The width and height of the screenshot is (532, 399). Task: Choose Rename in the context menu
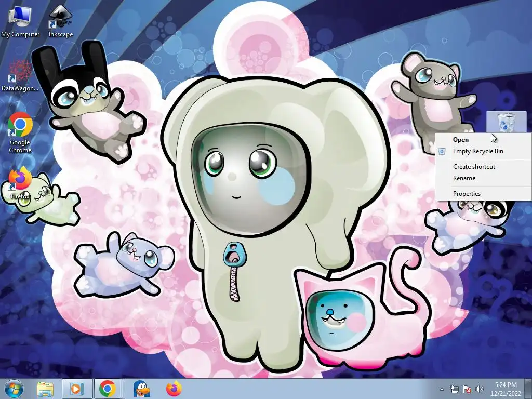pyautogui.click(x=483, y=178)
